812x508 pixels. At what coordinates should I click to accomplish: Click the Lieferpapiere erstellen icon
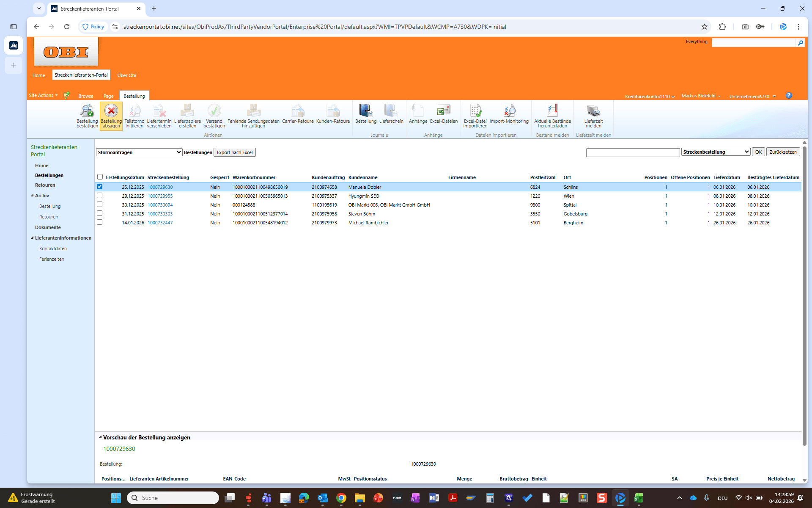click(187, 116)
